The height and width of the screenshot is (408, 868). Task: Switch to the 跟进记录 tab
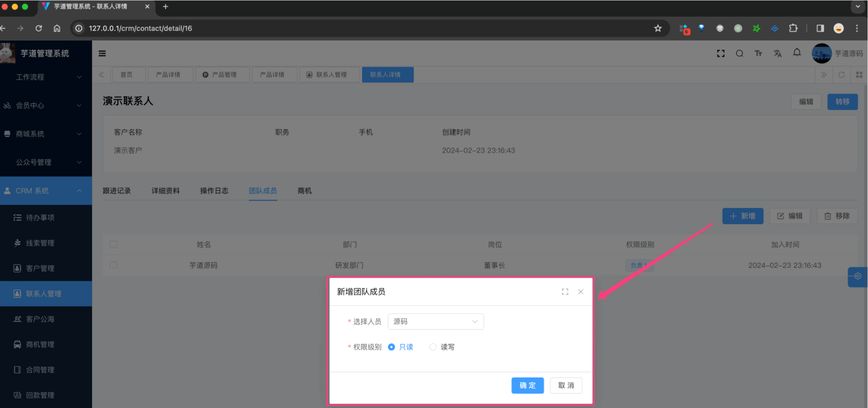tap(117, 191)
